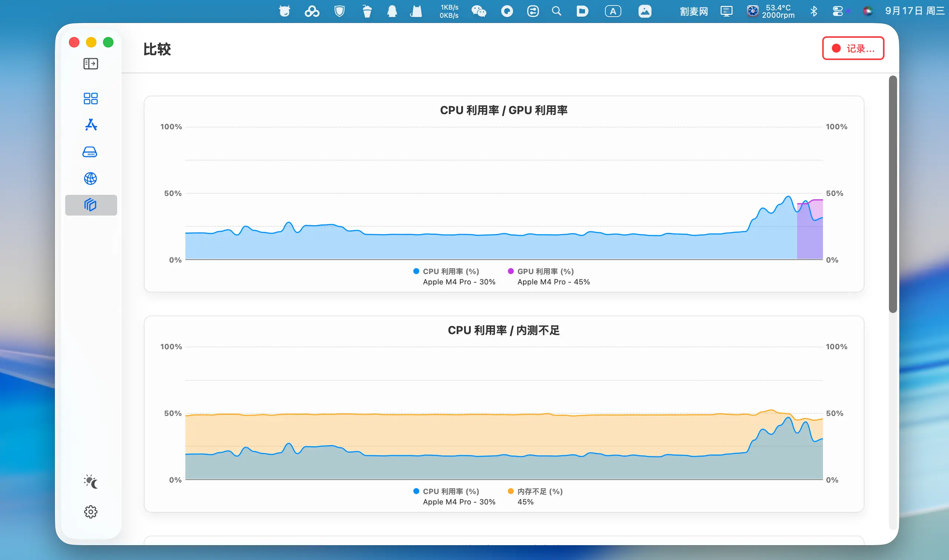The height and width of the screenshot is (560, 949).
Task: Open the overview dashboard grid icon
Action: point(90,99)
